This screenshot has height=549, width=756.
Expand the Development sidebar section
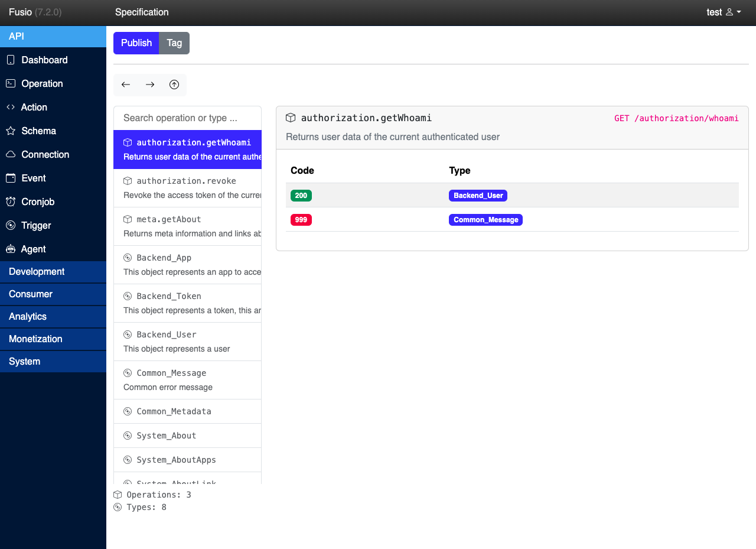pyautogui.click(x=53, y=272)
